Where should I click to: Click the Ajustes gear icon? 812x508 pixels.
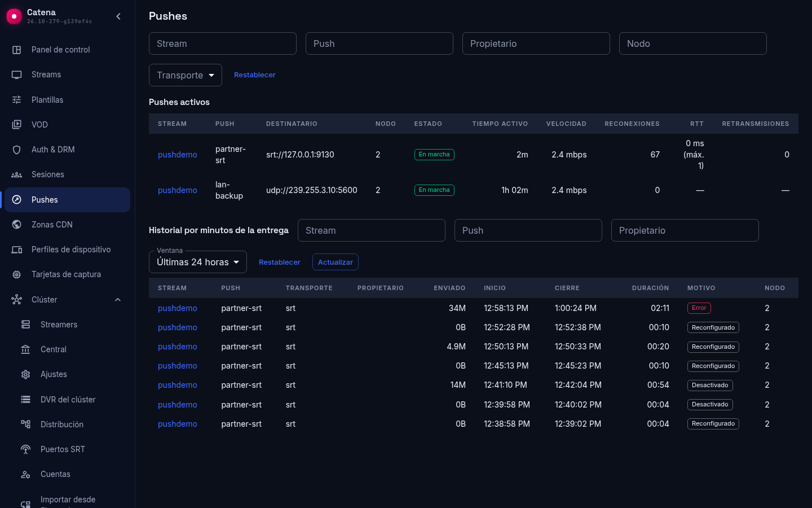(26, 374)
